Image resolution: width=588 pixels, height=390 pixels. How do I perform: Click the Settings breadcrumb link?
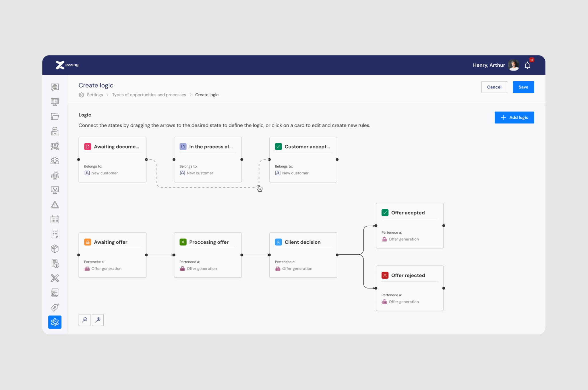[95, 95]
